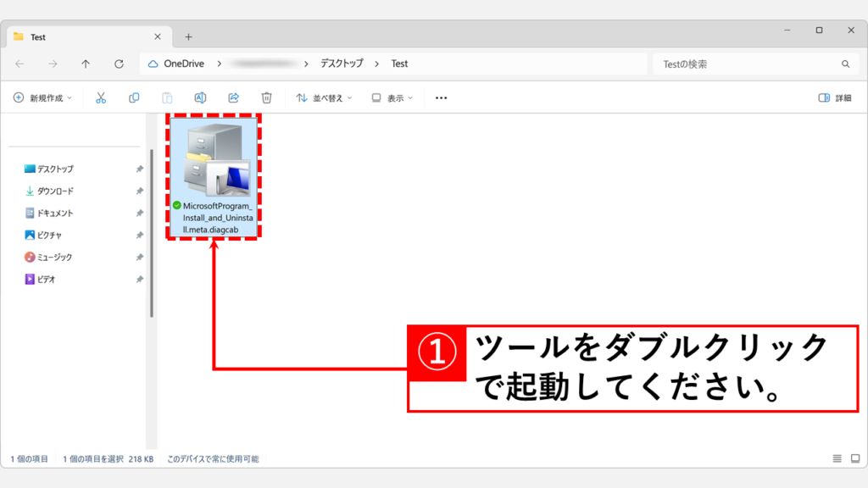Expand chevron after OneDrive in path
Viewport: 868px width, 488px height.
click(x=220, y=64)
